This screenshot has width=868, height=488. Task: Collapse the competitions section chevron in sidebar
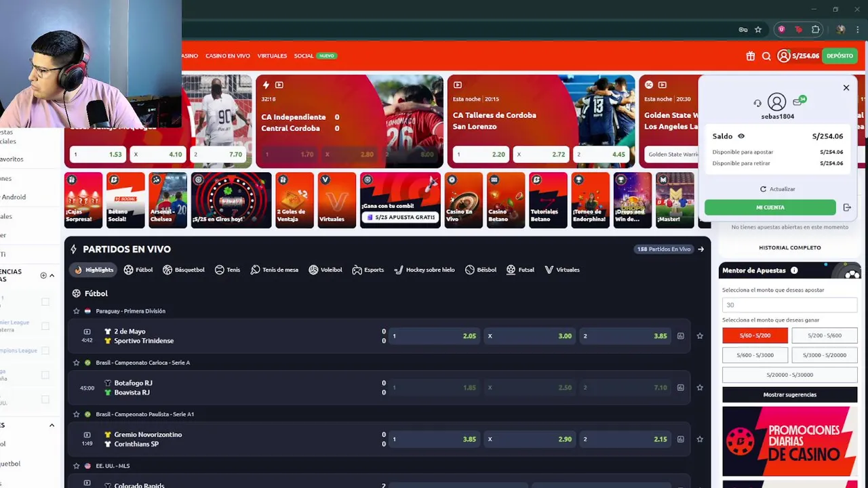click(x=52, y=276)
